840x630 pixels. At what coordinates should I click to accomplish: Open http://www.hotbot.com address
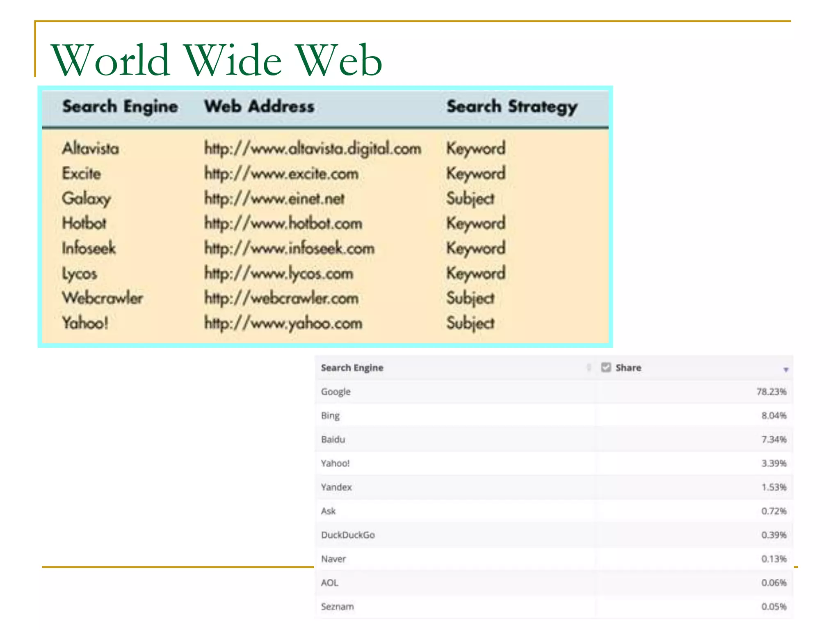(x=283, y=224)
